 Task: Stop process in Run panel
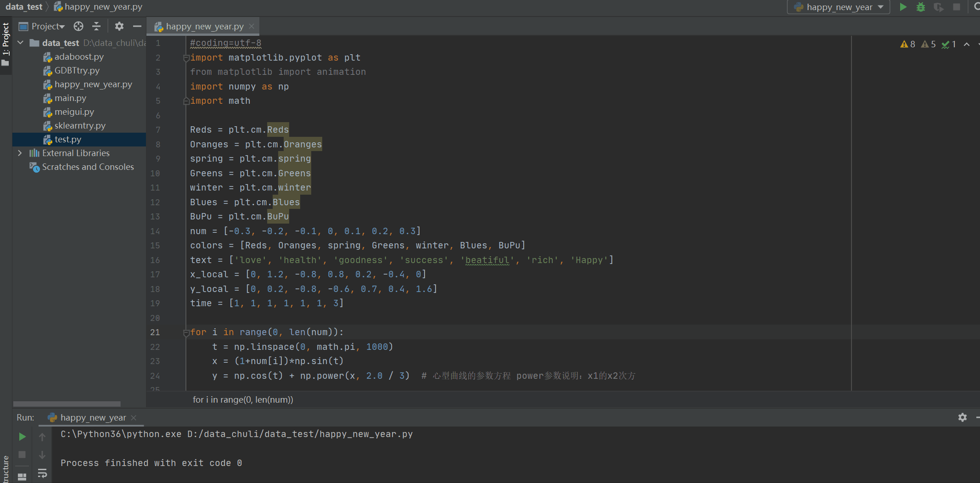point(22,455)
